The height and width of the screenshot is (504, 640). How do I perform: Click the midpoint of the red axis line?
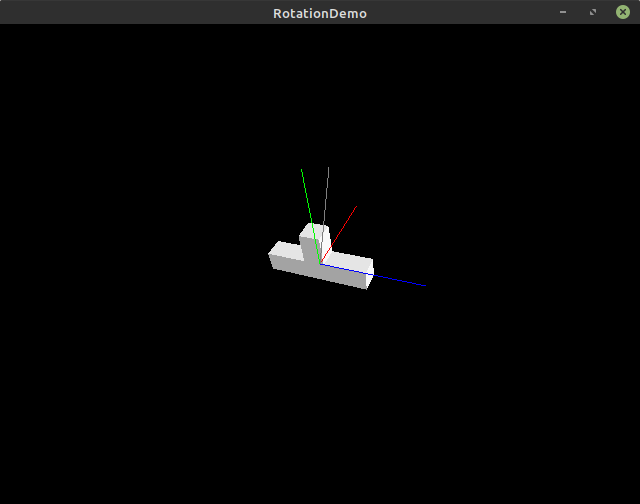click(x=339, y=234)
